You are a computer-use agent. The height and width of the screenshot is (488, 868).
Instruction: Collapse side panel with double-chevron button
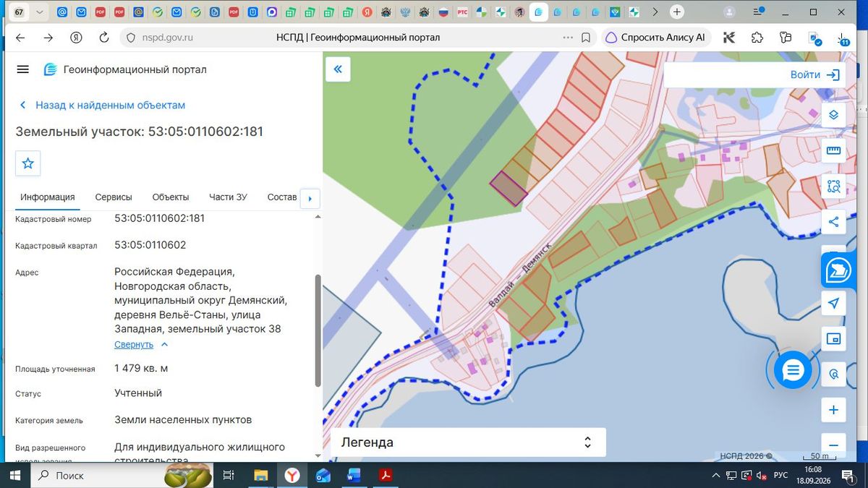point(337,69)
